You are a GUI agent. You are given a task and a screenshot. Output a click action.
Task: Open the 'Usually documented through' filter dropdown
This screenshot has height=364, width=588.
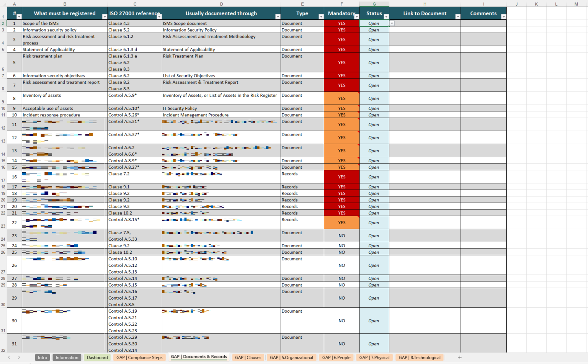(x=278, y=17)
